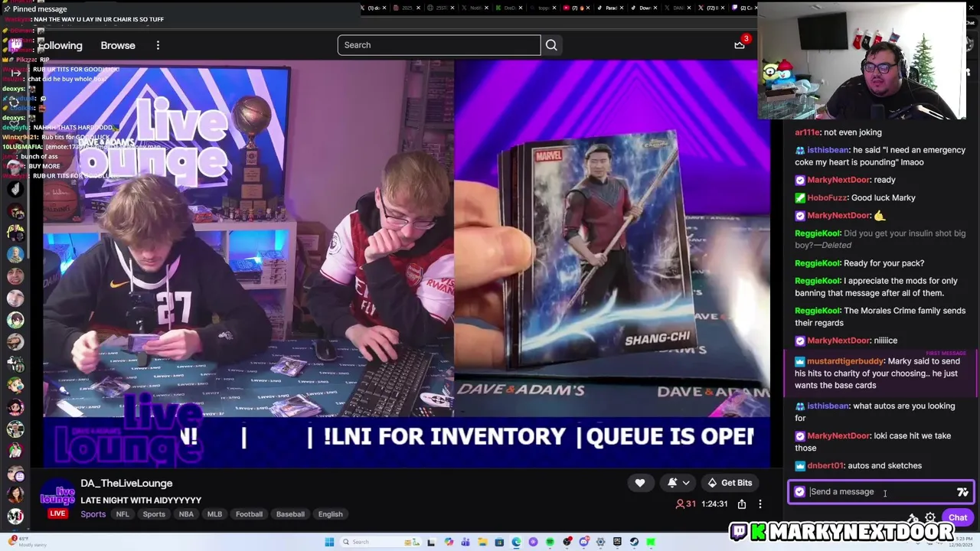Open the emote picker in chat input
The image size is (980, 551).
962,492
